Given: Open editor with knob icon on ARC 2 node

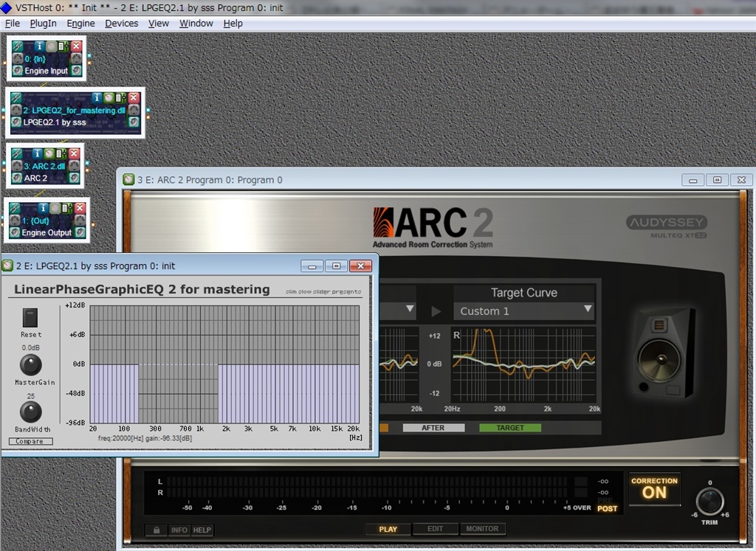Looking at the screenshot, I should click(x=49, y=153).
